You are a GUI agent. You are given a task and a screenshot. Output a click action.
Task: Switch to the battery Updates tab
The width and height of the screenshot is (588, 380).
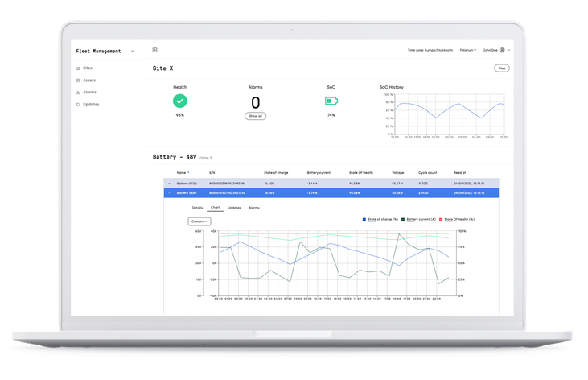coord(234,208)
